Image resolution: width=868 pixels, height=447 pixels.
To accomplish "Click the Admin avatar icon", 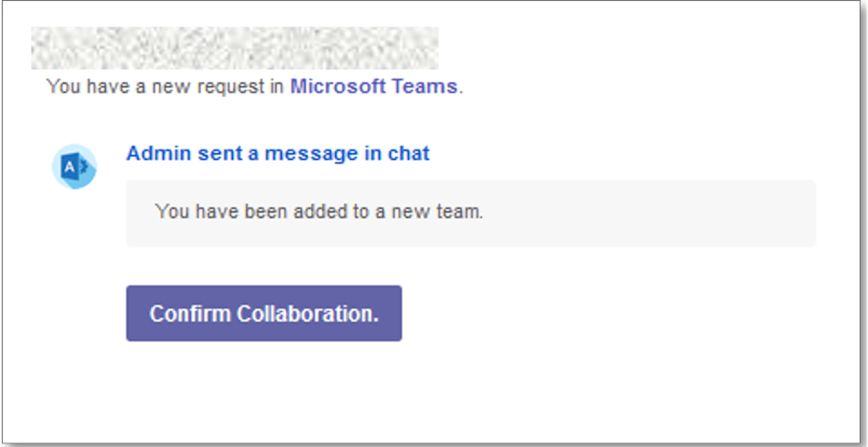I will (x=74, y=167).
